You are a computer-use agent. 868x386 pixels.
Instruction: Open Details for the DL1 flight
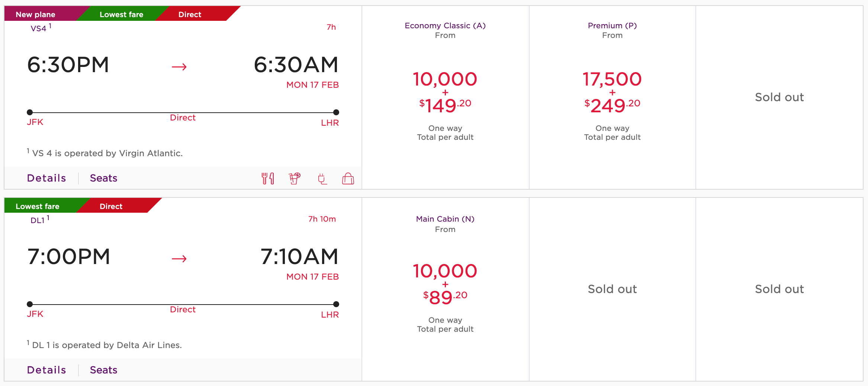(46, 370)
